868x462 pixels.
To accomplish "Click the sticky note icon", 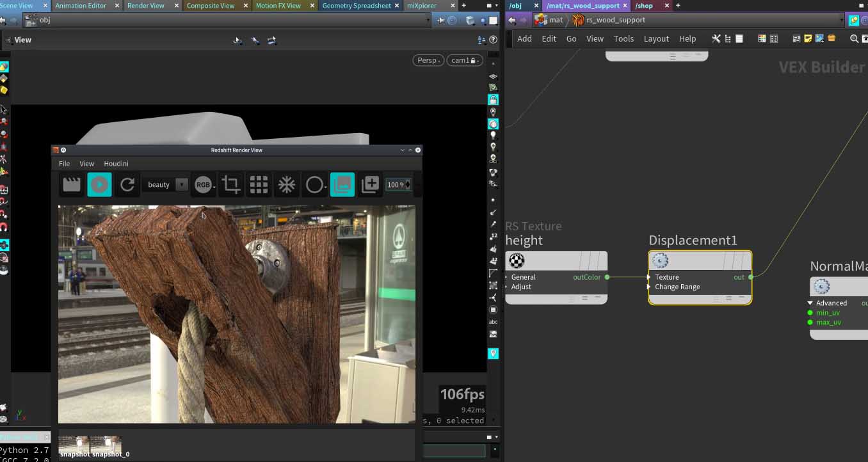I will coord(808,39).
